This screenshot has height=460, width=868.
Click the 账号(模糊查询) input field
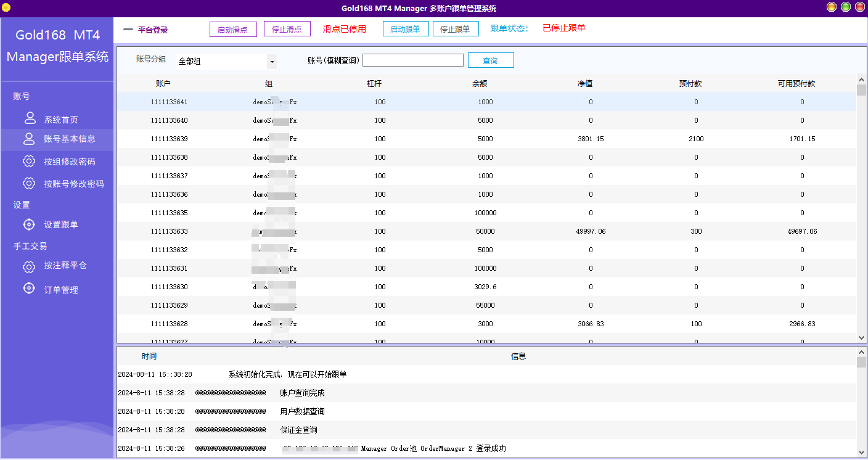point(413,60)
